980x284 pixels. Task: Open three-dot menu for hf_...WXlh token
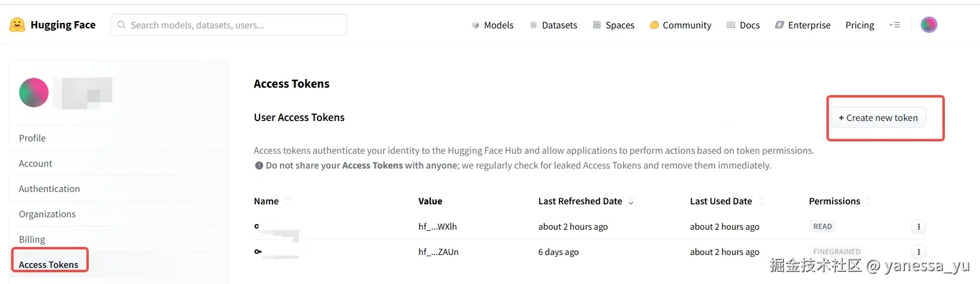(x=918, y=227)
